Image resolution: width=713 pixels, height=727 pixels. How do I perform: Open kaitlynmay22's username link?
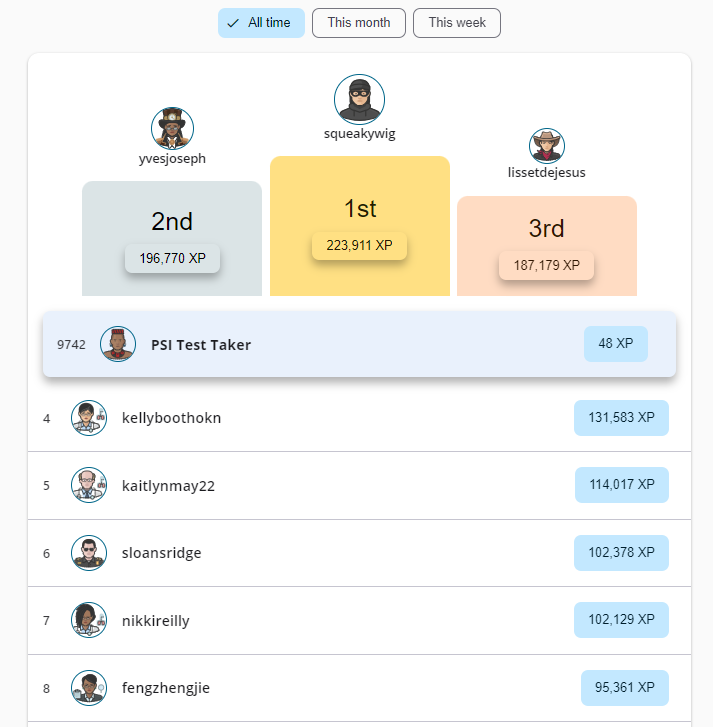(x=168, y=486)
